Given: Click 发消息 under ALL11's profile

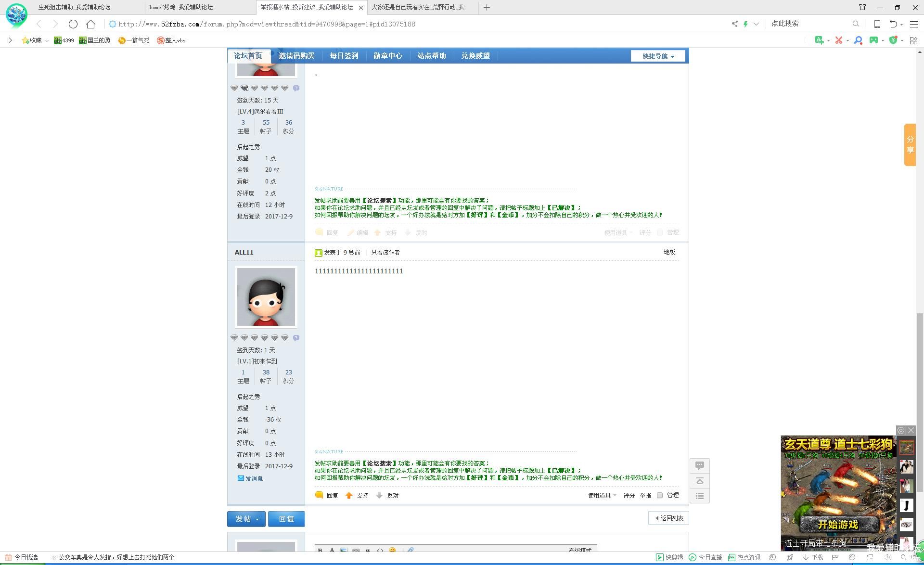Looking at the screenshot, I should pos(250,478).
